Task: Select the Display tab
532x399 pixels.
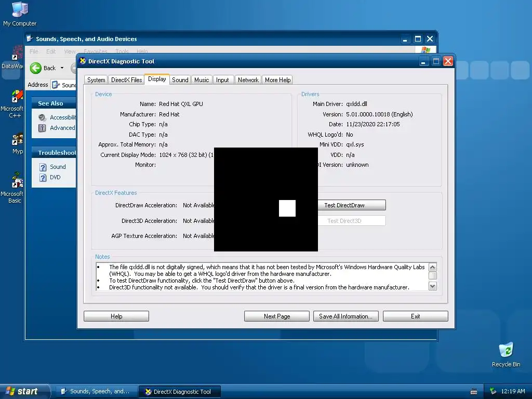Action: pos(157,79)
